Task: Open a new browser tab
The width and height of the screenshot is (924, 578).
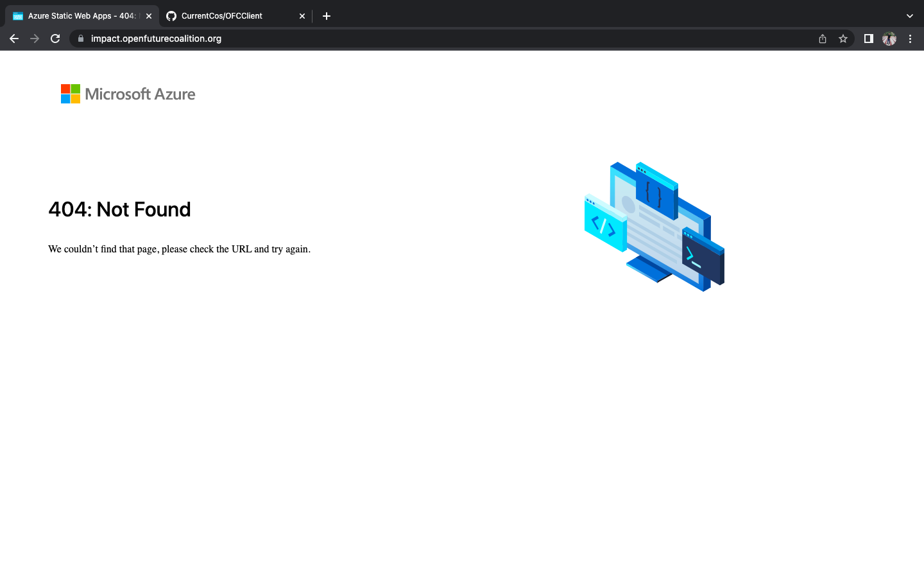Action: [x=327, y=16]
